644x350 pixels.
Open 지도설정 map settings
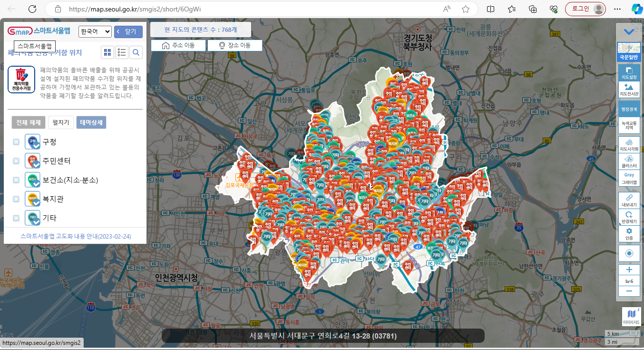click(629, 73)
